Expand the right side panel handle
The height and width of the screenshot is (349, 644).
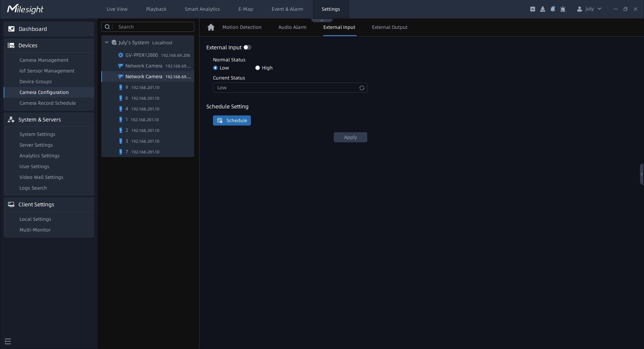(x=641, y=174)
